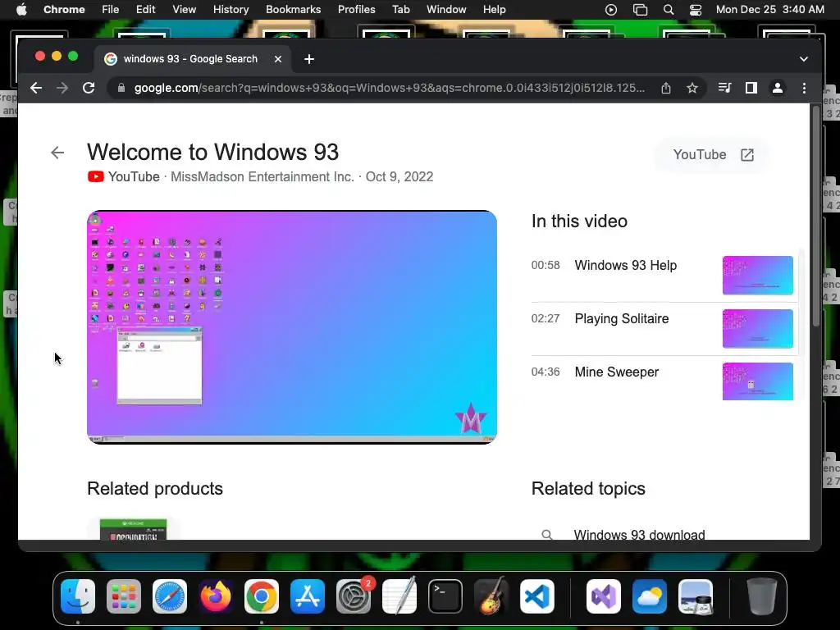Launch GarageBand from the Dock
This screenshot has height=630, width=840.
click(491, 596)
